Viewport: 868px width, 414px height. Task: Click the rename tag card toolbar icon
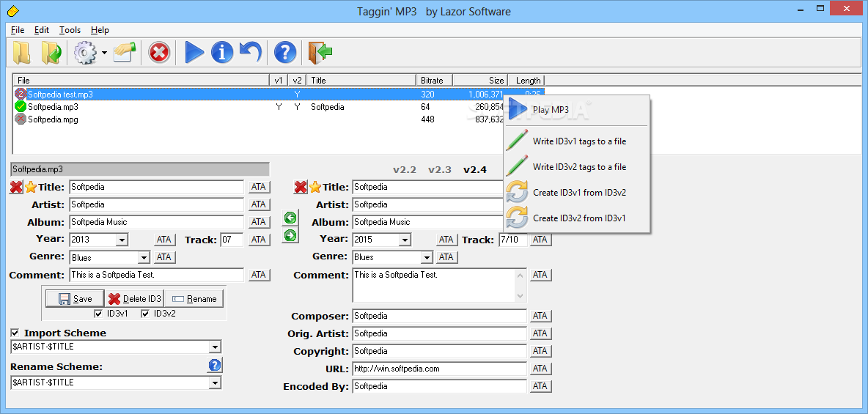125,53
